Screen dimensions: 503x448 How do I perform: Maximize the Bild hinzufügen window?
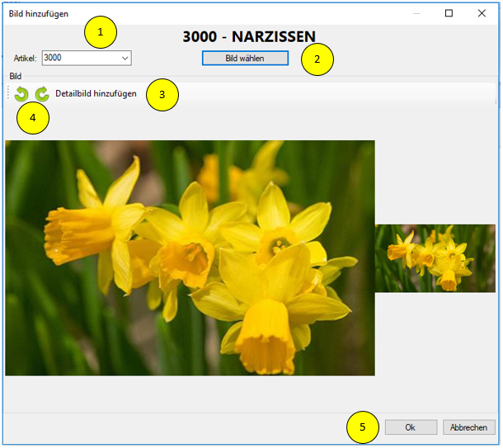[449, 13]
